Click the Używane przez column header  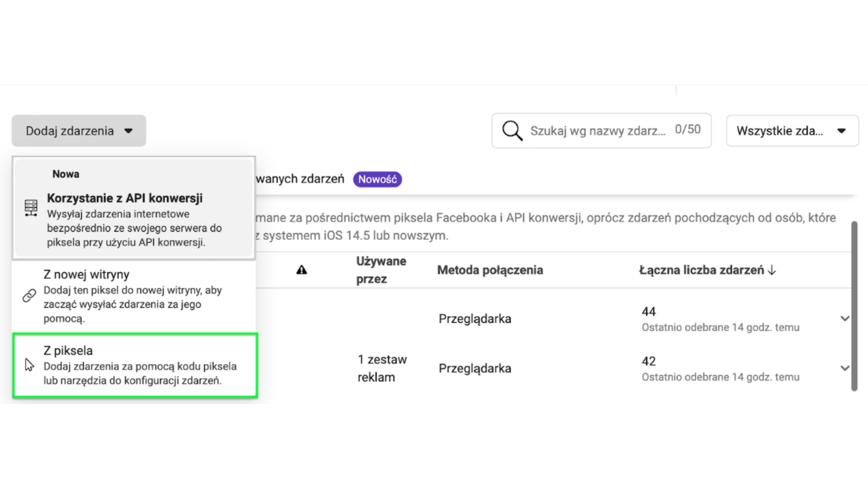pos(381,270)
